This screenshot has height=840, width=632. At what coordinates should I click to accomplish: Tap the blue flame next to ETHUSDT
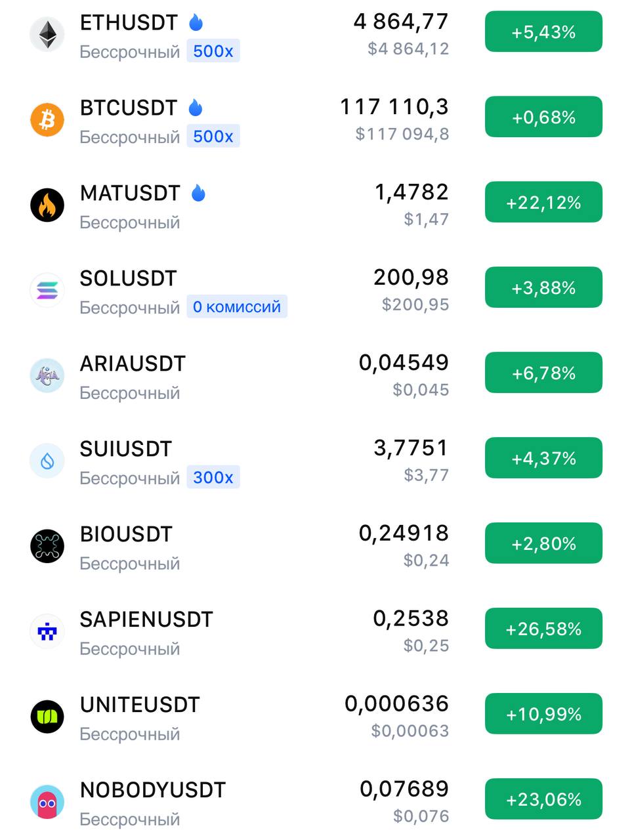(196, 22)
